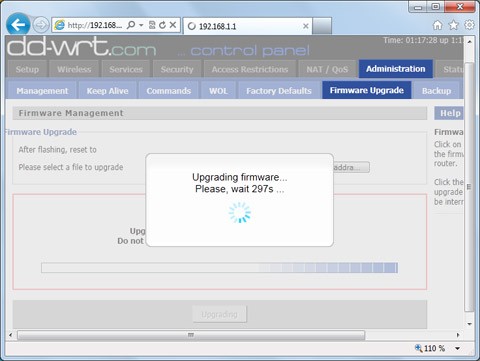Open the Setup main tab
The width and height of the screenshot is (480, 361).
(x=27, y=69)
